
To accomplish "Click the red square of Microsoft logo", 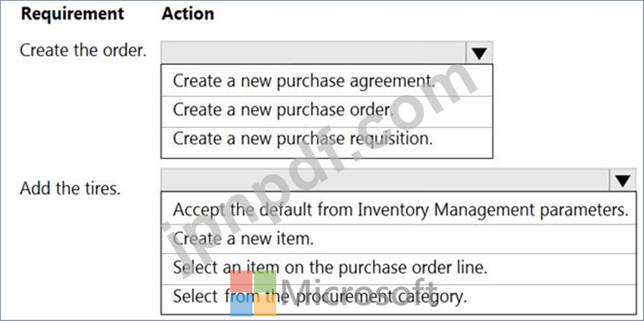I will pos(240,281).
